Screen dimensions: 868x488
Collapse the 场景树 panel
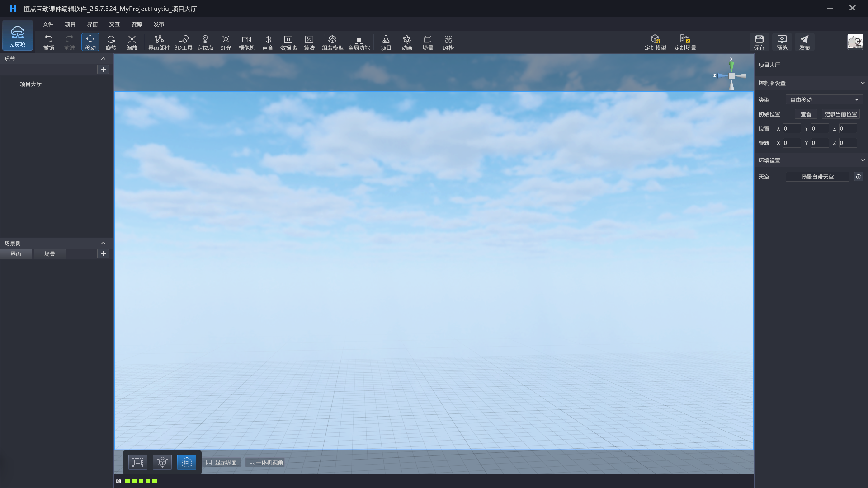[x=103, y=243]
